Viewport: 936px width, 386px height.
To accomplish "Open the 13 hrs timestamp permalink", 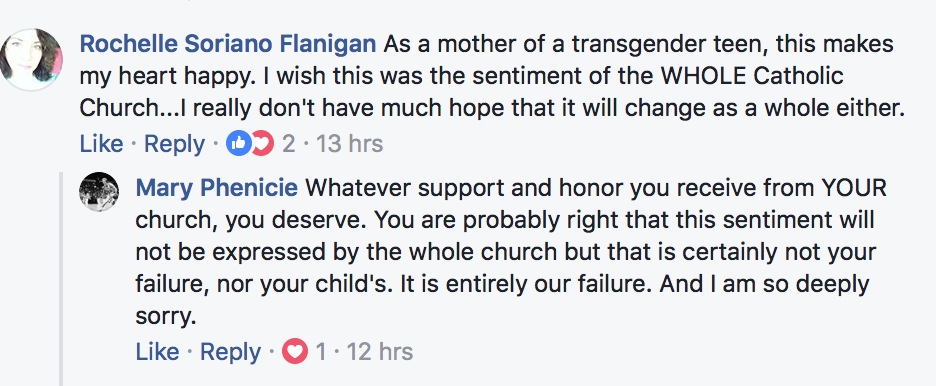I will (x=349, y=144).
